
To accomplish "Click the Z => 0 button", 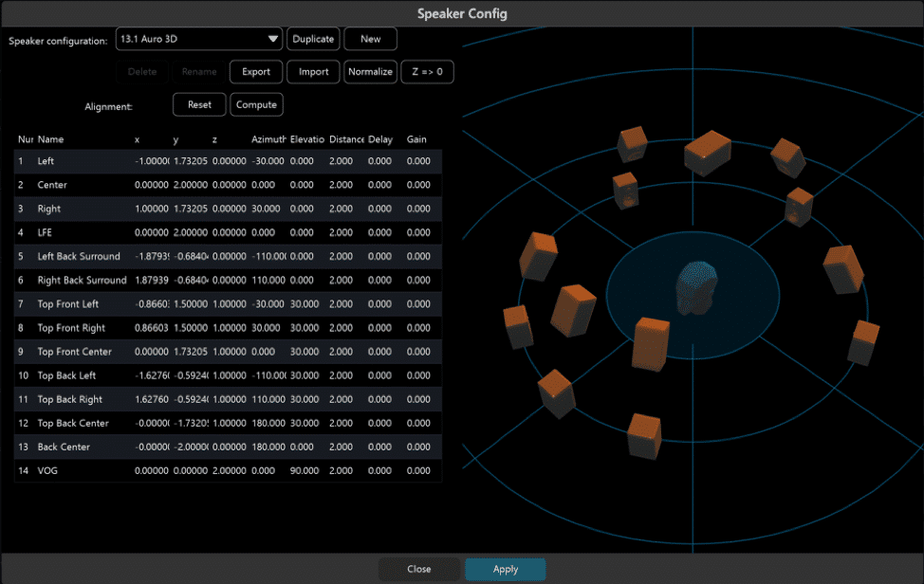I will coord(427,71).
